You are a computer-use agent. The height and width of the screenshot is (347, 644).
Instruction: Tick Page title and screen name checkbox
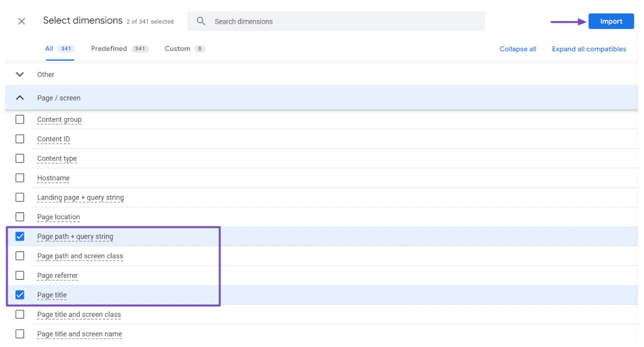click(x=20, y=334)
